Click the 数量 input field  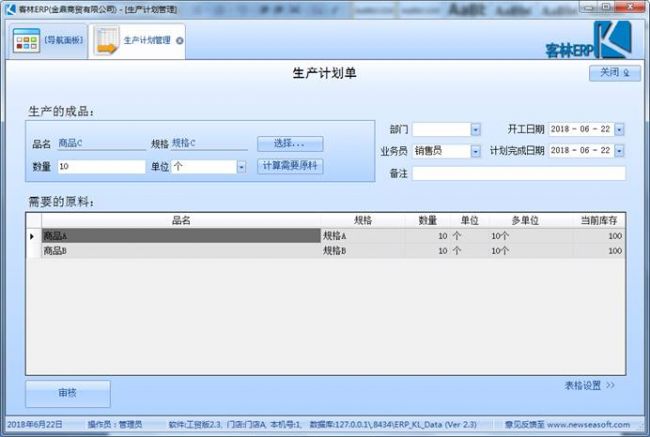100,167
